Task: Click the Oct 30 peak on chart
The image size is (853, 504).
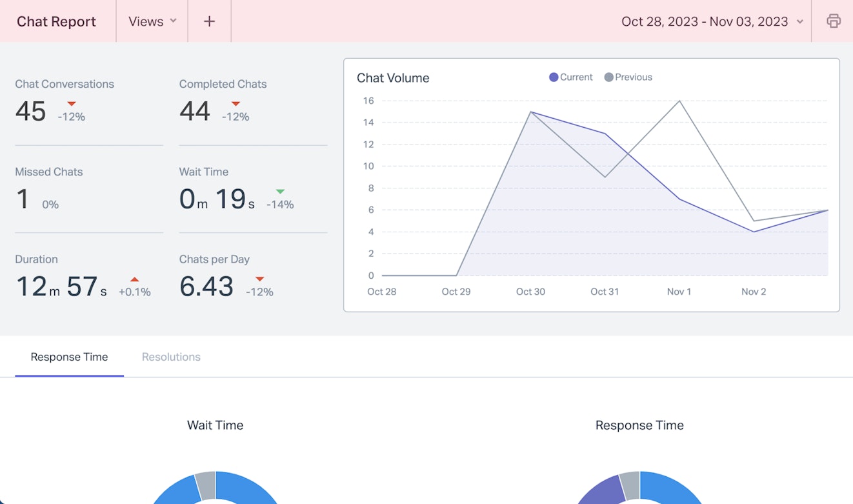Action: coord(530,112)
